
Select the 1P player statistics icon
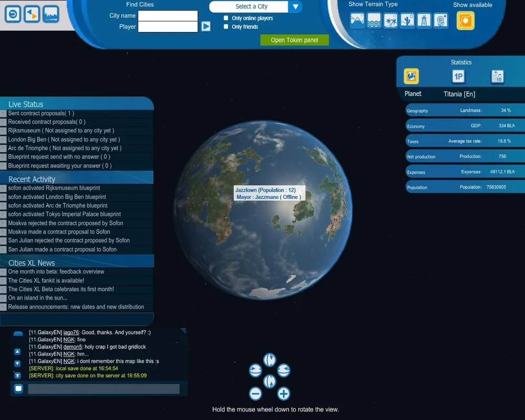458,76
